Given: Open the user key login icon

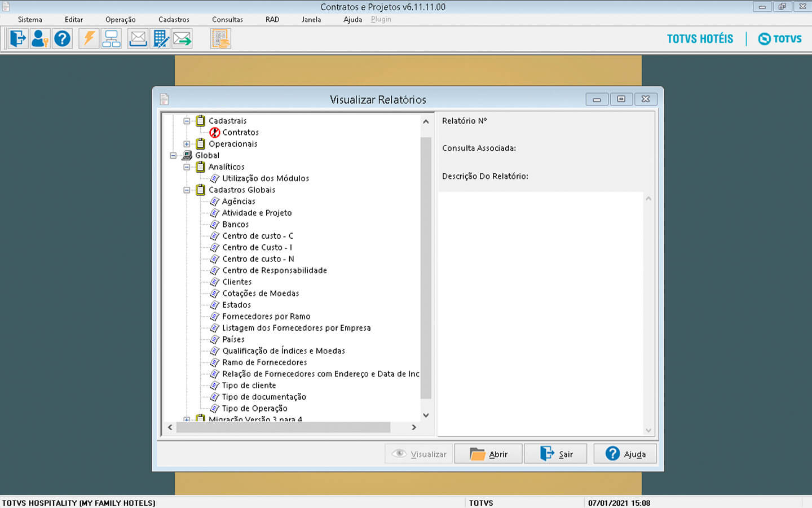Looking at the screenshot, I should click(39, 39).
